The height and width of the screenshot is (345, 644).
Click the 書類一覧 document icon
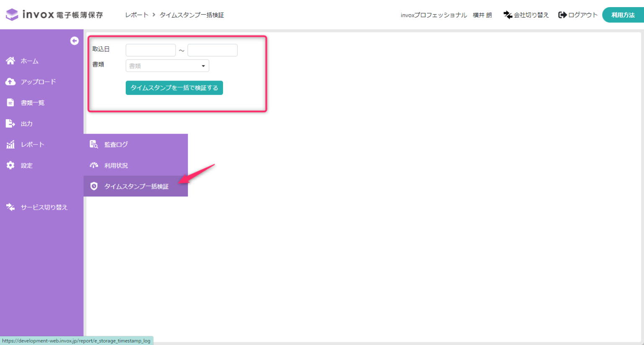[x=10, y=102]
